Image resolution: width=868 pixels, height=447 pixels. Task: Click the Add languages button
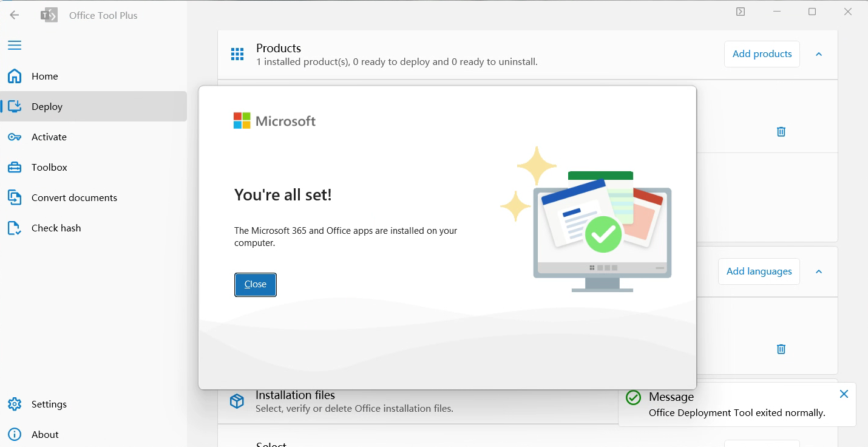pyautogui.click(x=759, y=271)
